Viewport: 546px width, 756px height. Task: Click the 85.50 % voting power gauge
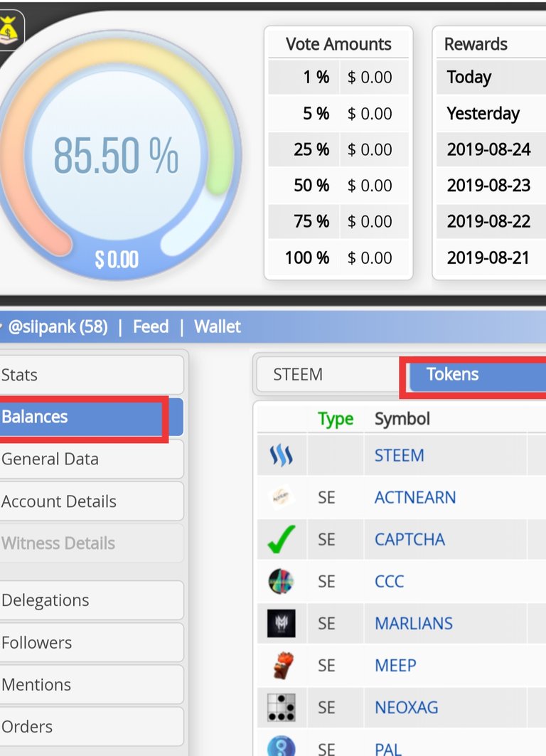click(x=116, y=155)
